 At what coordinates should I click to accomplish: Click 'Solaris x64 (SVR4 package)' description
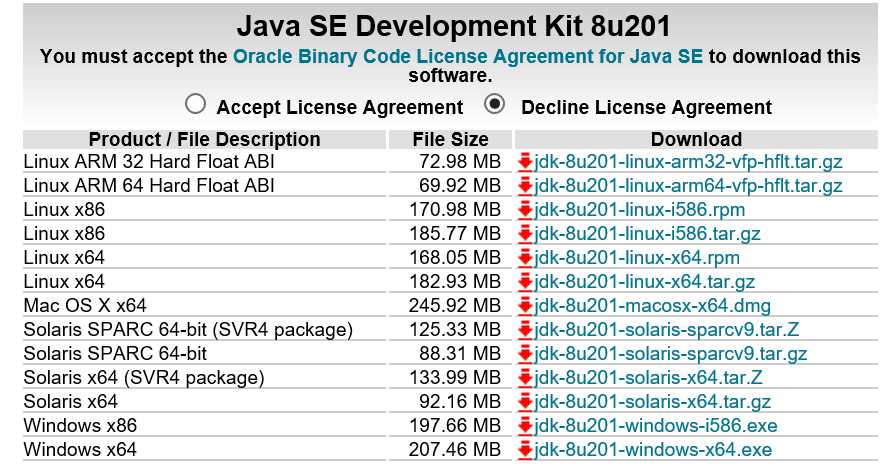[x=144, y=378]
